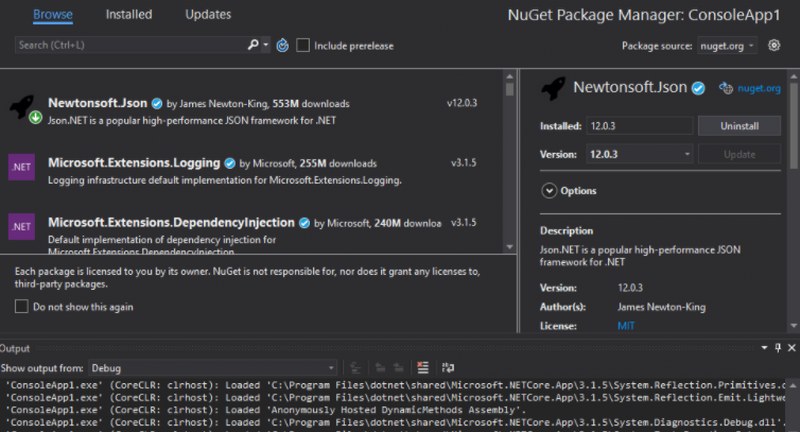The width and height of the screenshot is (800, 432).
Task: Click verified badge beside DependencyInjection package
Action: [x=305, y=223]
